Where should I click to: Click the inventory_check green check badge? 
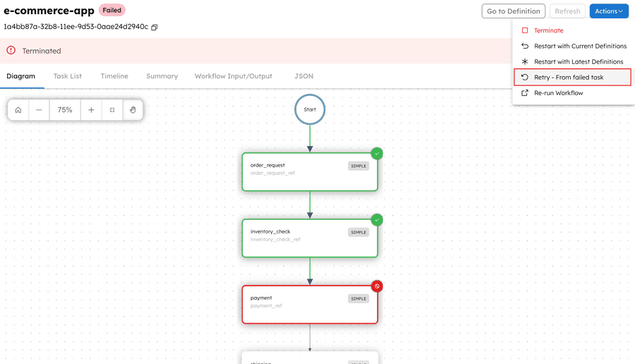[377, 220]
